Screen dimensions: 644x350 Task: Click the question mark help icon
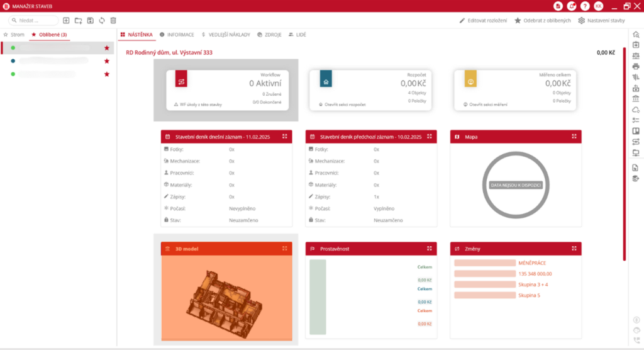(585, 6)
